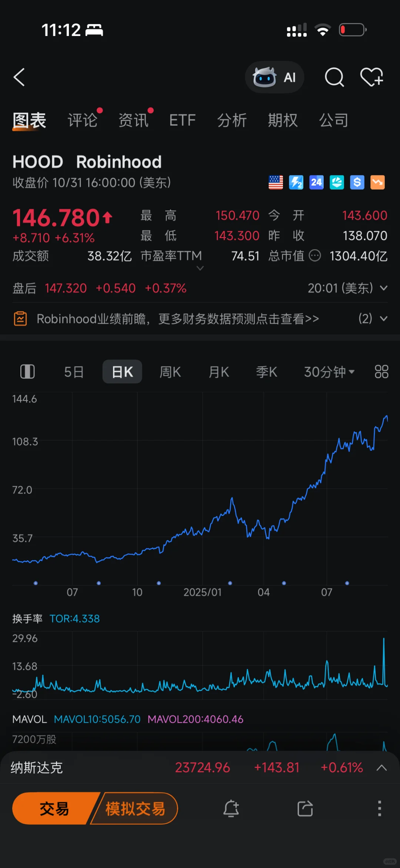Tap the 纳斯达克 23724.96 index value
Screen dimensions: 400x868
(x=203, y=768)
